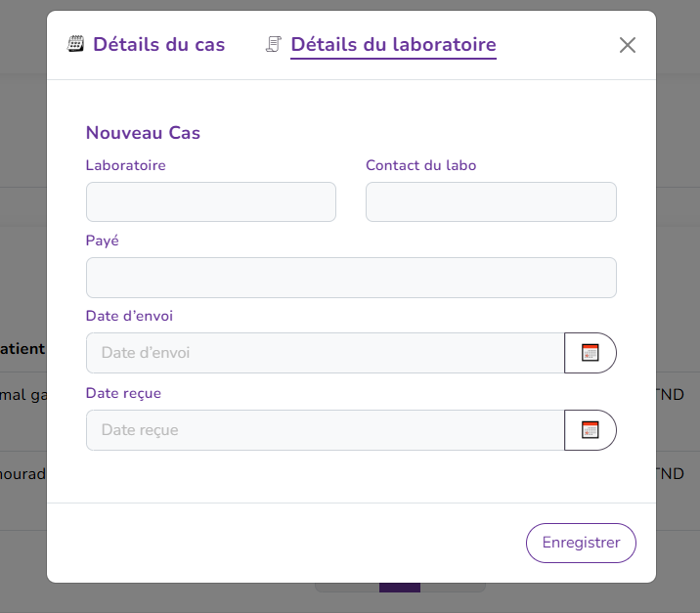The width and height of the screenshot is (700, 613).
Task: Click the document icon beside Détails du laboratoire
Action: pyautogui.click(x=274, y=44)
